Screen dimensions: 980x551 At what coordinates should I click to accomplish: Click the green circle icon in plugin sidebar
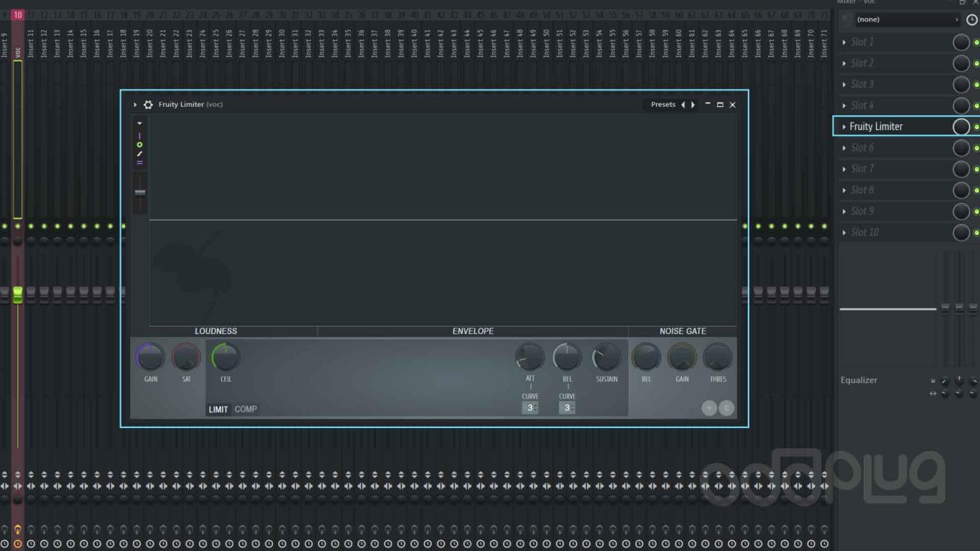[139, 145]
